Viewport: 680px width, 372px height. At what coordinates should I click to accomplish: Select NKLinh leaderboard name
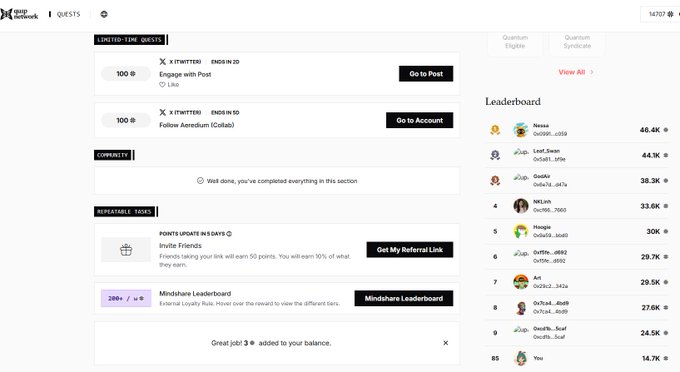pyautogui.click(x=542, y=202)
